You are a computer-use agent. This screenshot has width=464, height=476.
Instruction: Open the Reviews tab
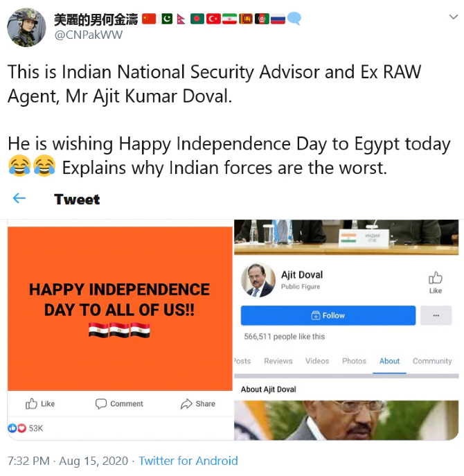[x=278, y=361]
